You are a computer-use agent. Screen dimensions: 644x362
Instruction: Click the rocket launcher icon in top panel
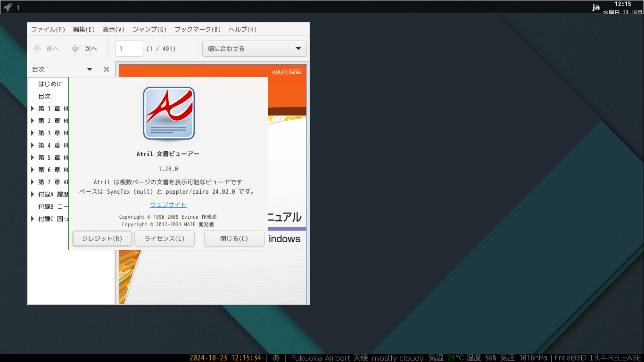(x=8, y=7)
